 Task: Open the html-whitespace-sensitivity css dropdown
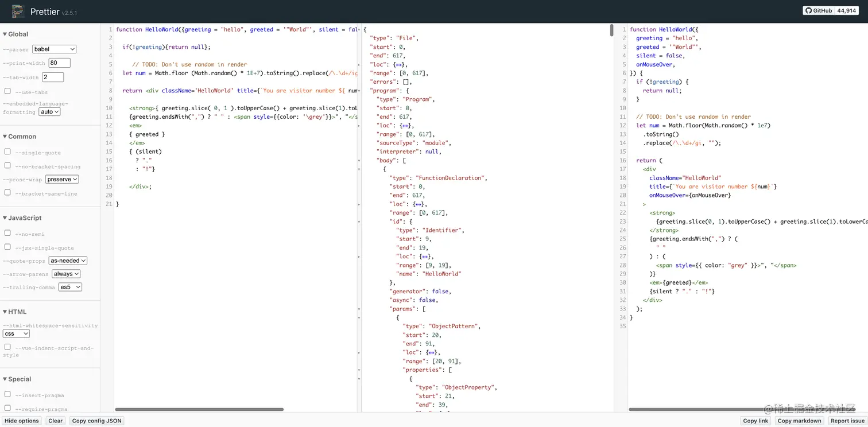16,333
